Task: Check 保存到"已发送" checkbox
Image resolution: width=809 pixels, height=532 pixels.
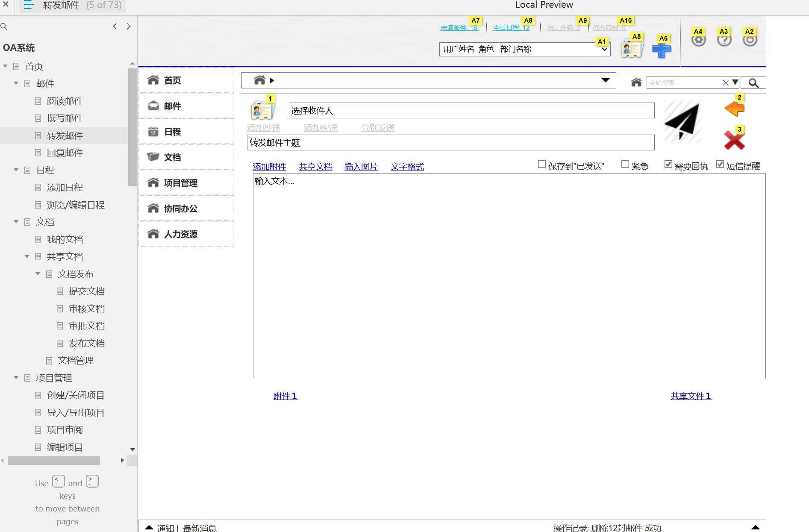Action: (x=542, y=165)
